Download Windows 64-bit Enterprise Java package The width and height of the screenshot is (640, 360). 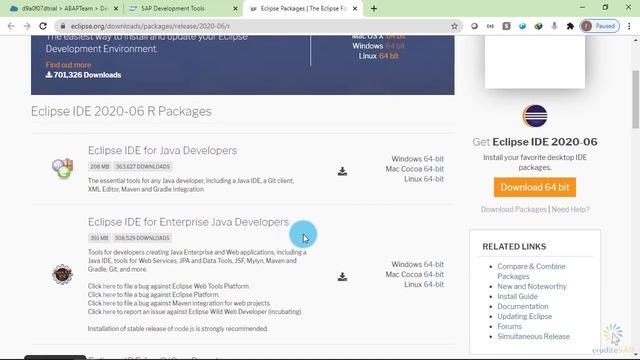[433, 264]
